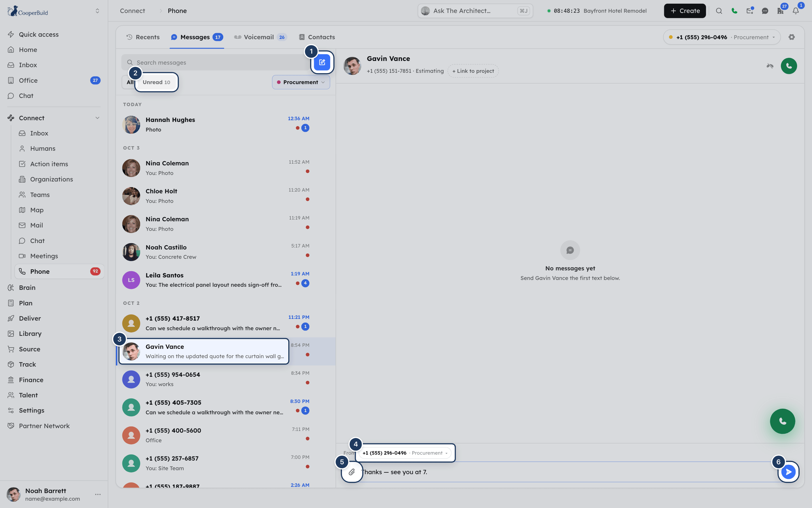Open the floating green dialer button

pos(782,421)
